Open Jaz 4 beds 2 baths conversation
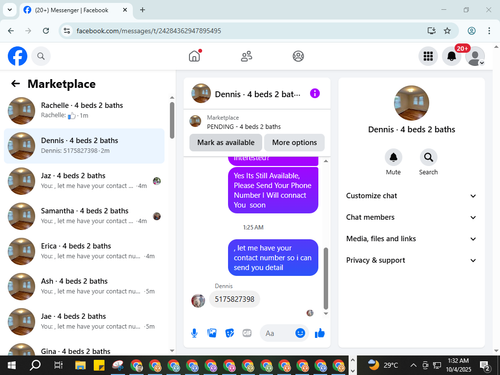This screenshot has width=500, height=375. click(84, 181)
